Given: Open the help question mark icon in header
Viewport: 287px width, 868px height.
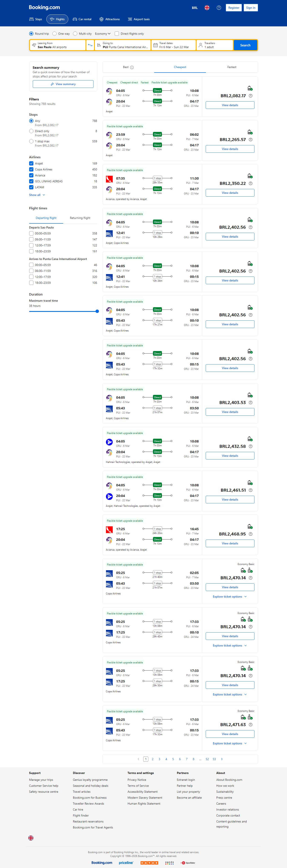Looking at the screenshot, I should click(219, 8).
